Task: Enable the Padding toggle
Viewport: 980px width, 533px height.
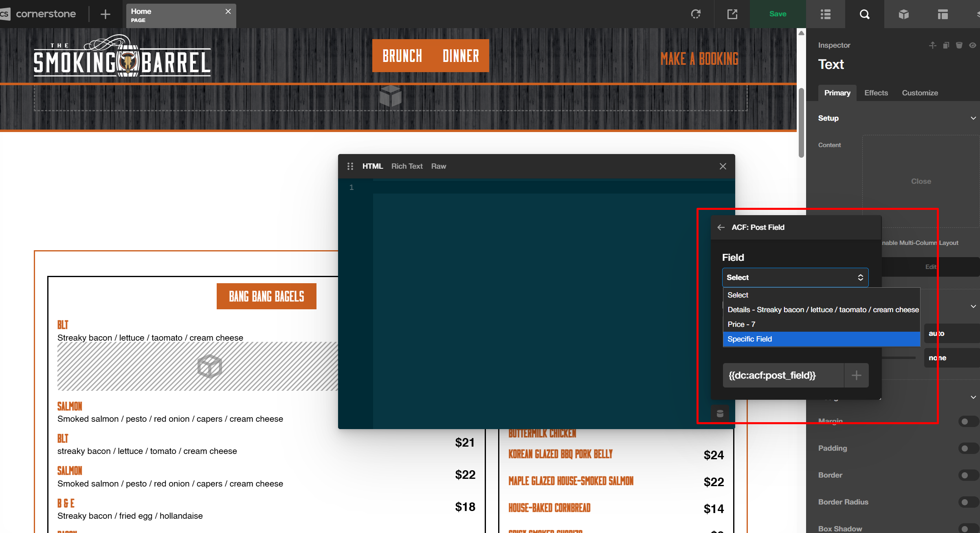Action: (968, 448)
